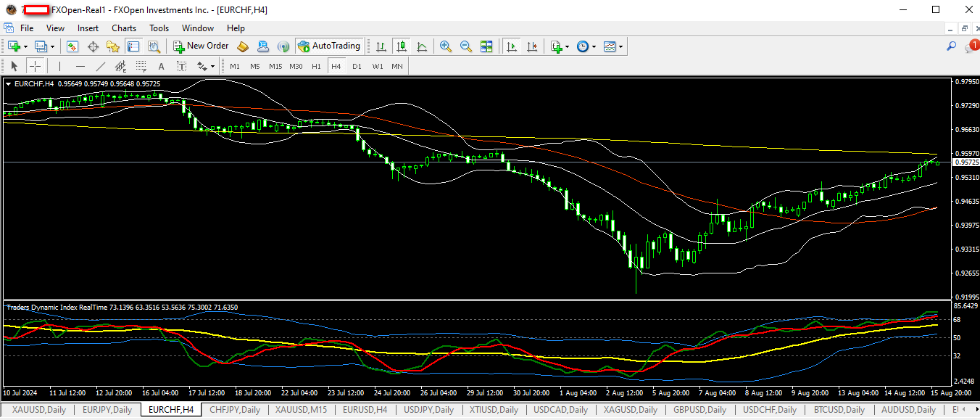Toggle the Terminal panel icon
The height and width of the screenshot is (420, 980).
pyautogui.click(x=133, y=46)
